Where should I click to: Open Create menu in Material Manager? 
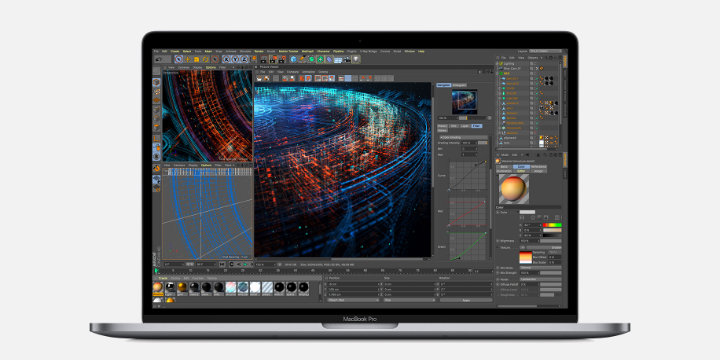pyautogui.click(x=163, y=278)
